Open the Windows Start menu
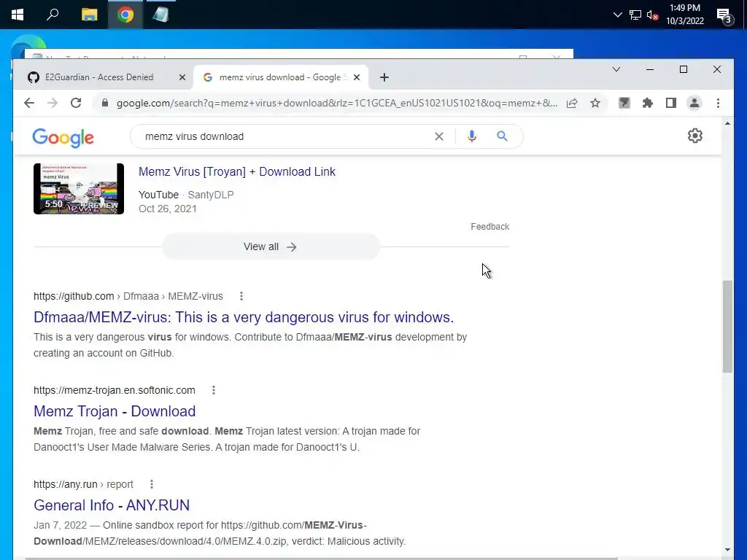Viewport: 747px width, 560px height. (x=18, y=15)
